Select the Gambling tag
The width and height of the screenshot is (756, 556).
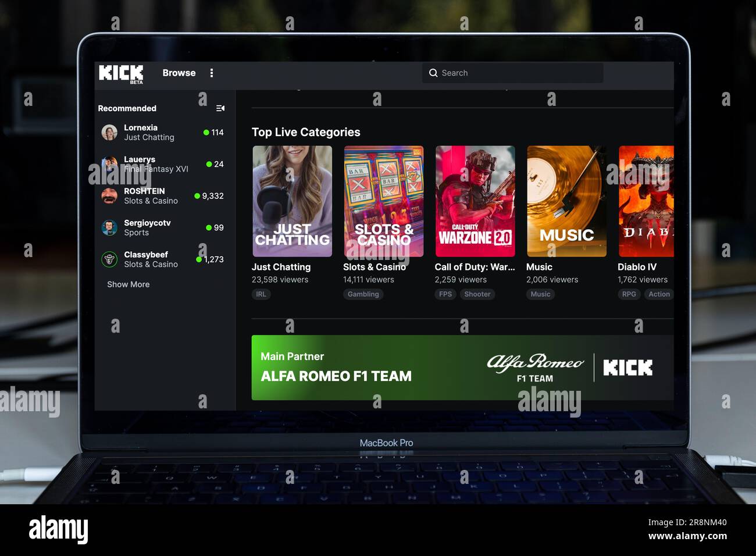tap(363, 294)
